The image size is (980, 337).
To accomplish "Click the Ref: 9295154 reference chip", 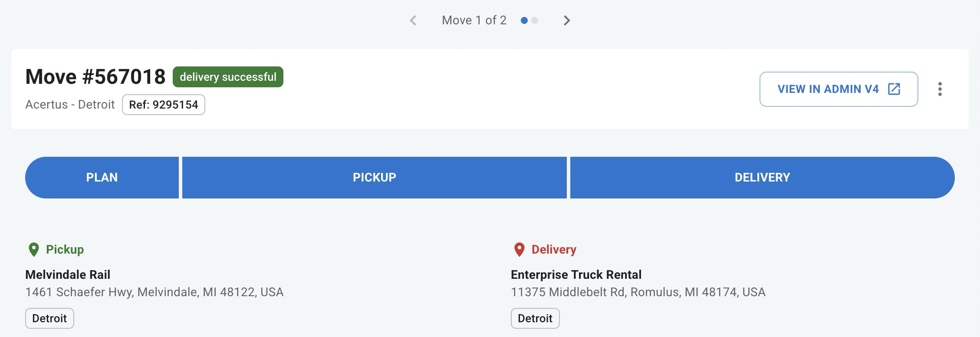I will pos(163,104).
